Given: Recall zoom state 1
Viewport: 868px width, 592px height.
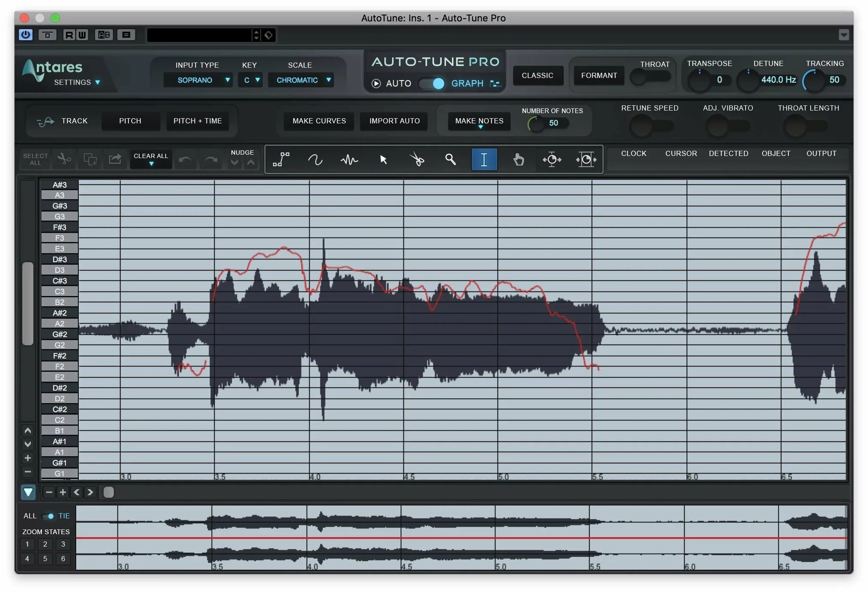Looking at the screenshot, I should (27, 544).
